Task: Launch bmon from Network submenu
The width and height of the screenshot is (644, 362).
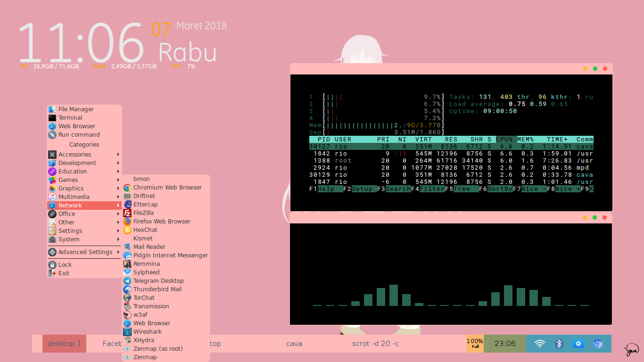Action: click(166, 179)
